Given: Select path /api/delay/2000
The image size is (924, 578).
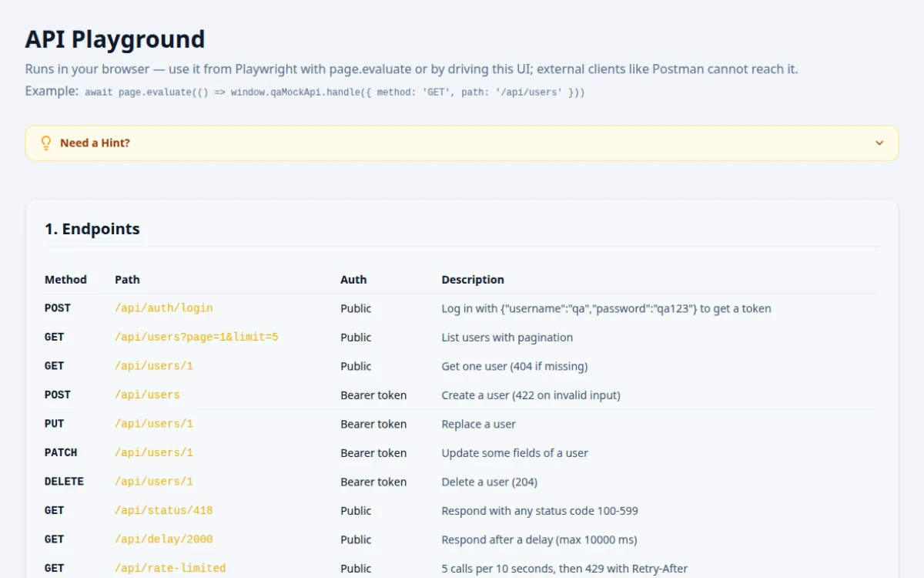Looking at the screenshot, I should 163,539.
